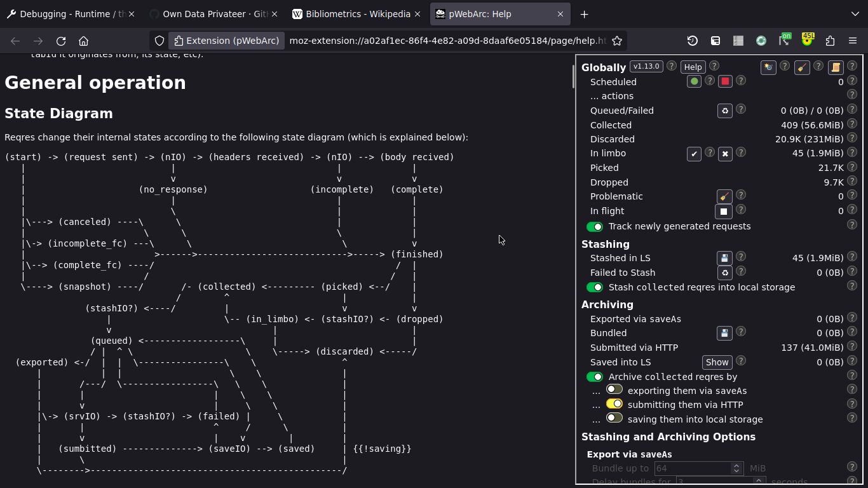Viewport: 868px width, 488px height.
Task: Toggle Track newly generated requests
Action: click(x=595, y=227)
